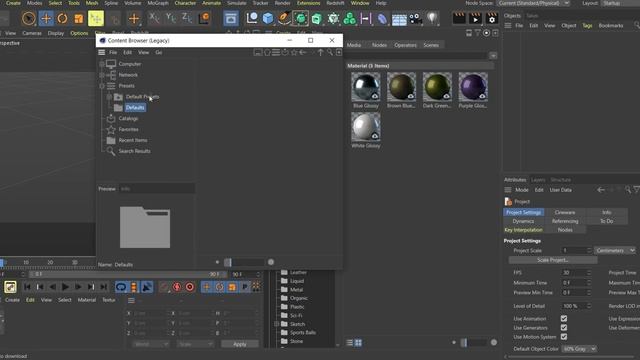This screenshot has height=360, width=640.
Task: Select White Glossy material thumbnail
Action: click(x=366, y=127)
